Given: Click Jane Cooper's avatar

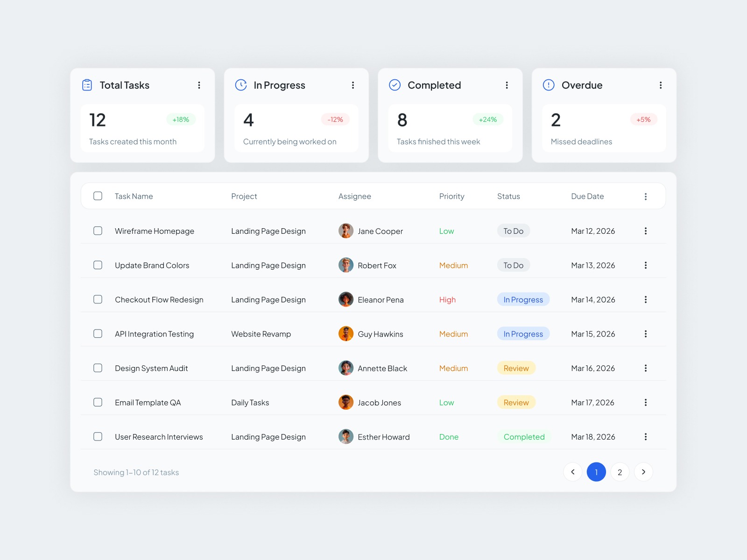Looking at the screenshot, I should click(346, 231).
